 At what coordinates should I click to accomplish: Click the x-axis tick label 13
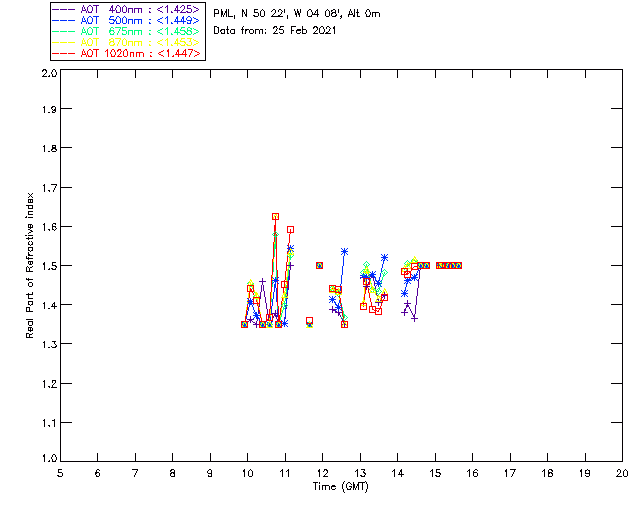(x=360, y=473)
